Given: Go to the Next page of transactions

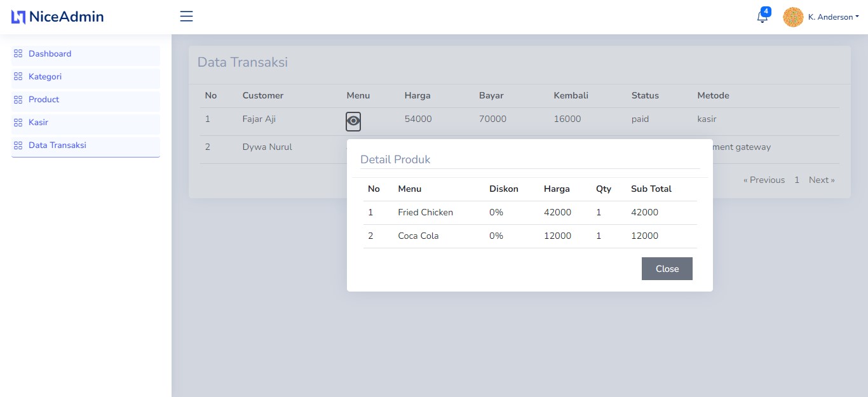Looking at the screenshot, I should [x=821, y=180].
